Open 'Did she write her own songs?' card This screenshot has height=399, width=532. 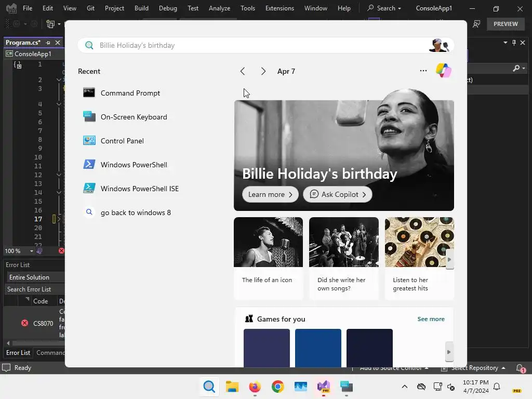(x=344, y=259)
